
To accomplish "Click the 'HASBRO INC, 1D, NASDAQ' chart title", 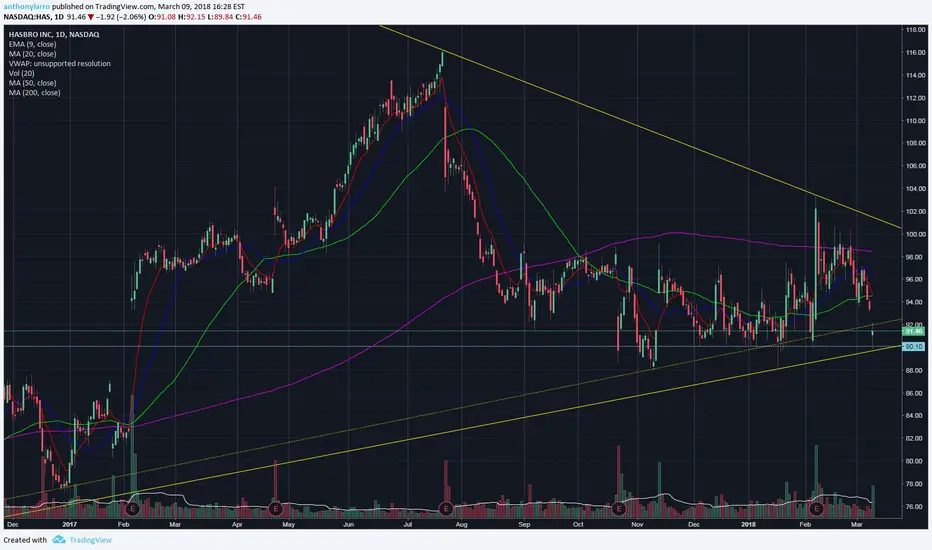I will coord(54,34).
